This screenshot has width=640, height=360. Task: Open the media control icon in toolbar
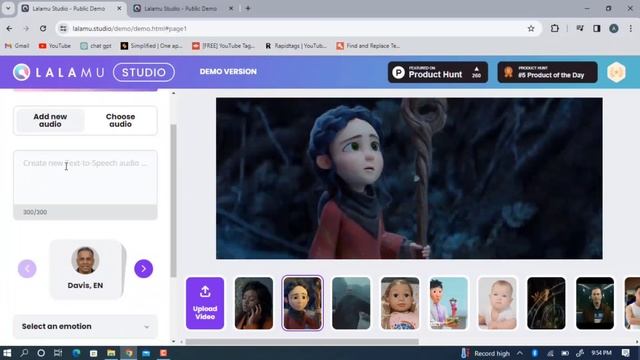580,29
